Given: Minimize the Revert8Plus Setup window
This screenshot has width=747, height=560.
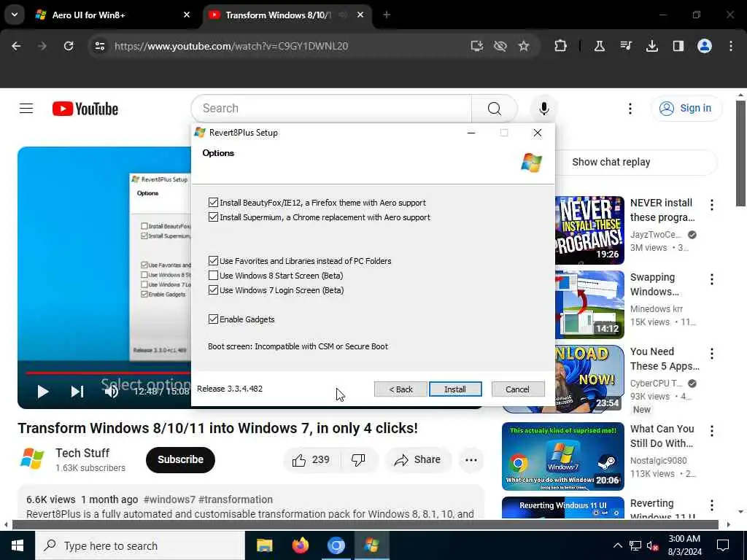Looking at the screenshot, I should point(471,133).
